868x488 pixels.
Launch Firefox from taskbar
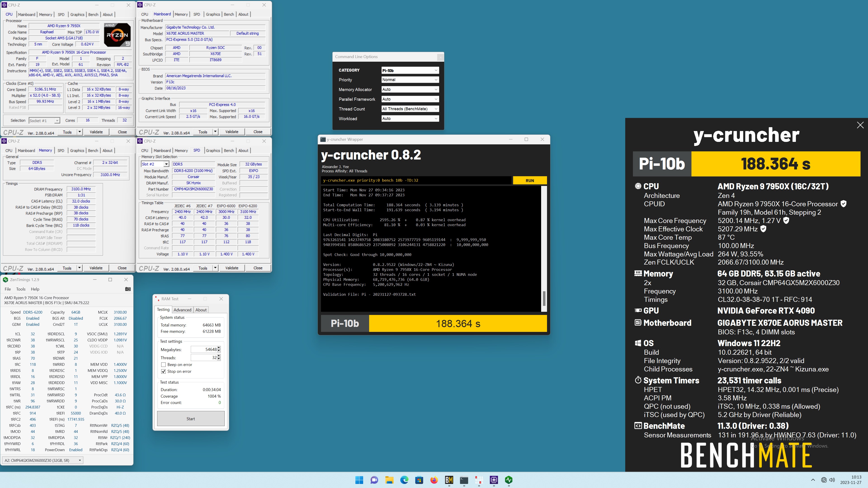pos(434,480)
